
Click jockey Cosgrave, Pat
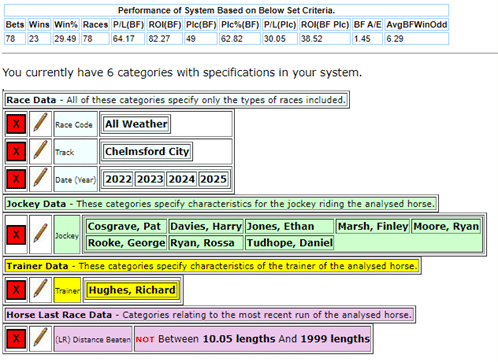point(126,226)
